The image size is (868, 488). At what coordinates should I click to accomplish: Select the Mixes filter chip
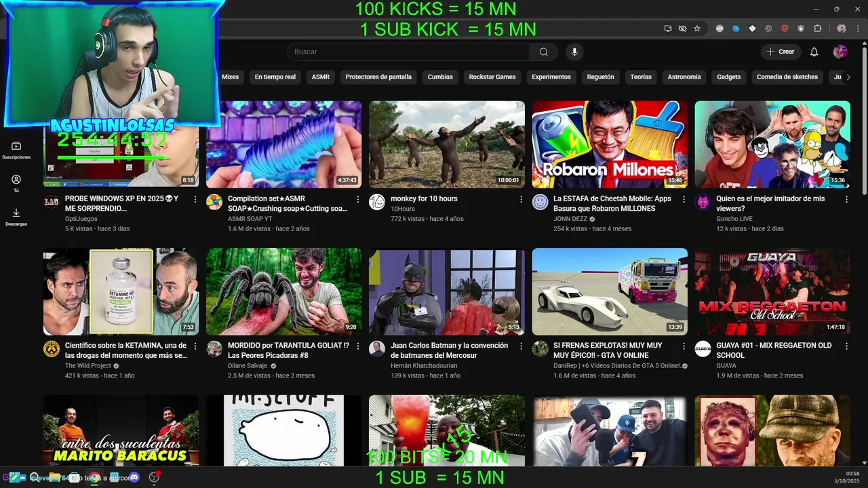(x=231, y=77)
